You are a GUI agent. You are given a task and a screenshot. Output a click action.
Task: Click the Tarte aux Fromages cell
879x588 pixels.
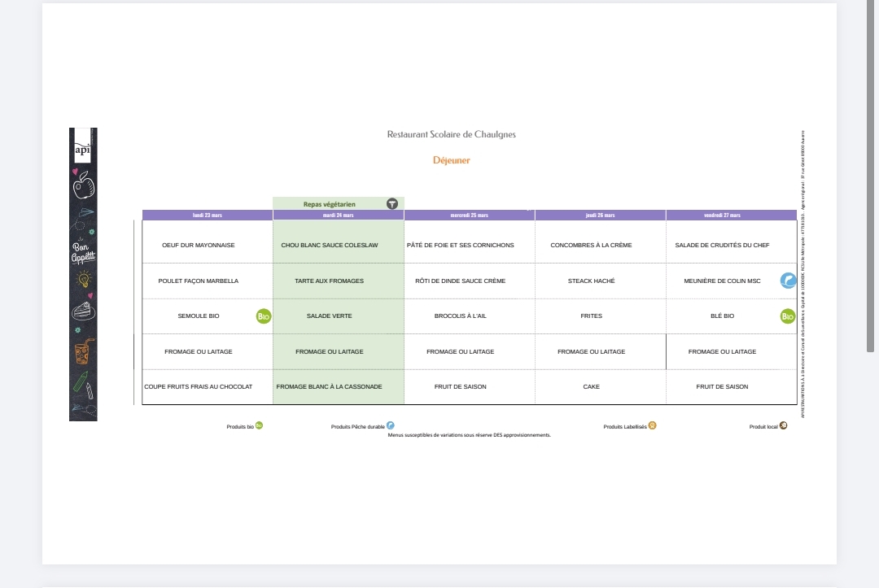pyautogui.click(x=330, y=281)
